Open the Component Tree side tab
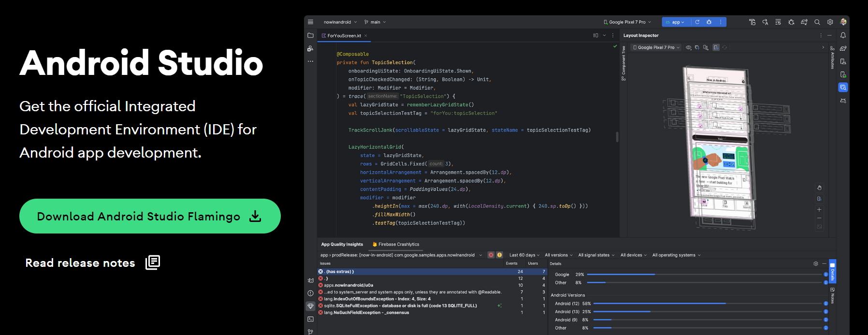Viewport: 868px width, 335px height. [623, 63]
